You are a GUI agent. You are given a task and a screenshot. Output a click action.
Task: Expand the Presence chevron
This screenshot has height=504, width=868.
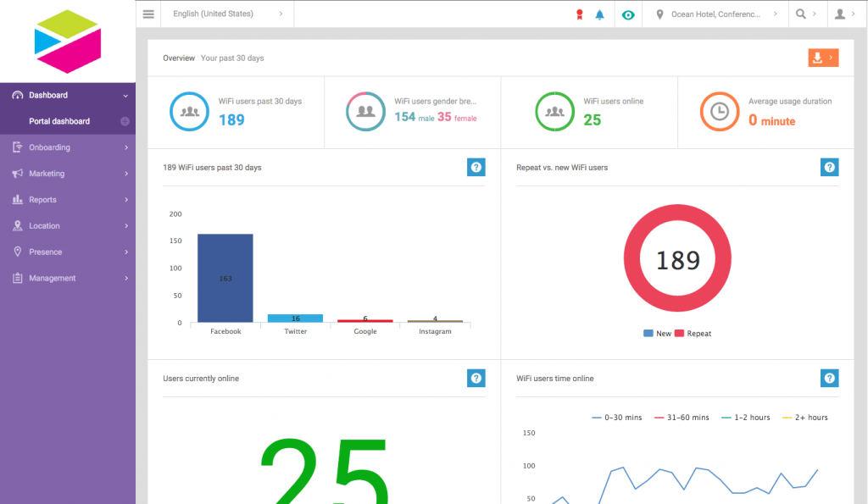tap(126, 252)
